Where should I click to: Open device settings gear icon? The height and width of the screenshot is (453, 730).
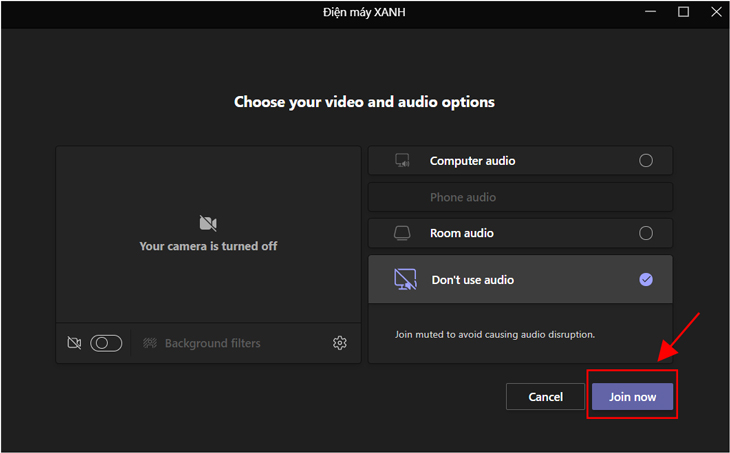(x=339, y=343)
